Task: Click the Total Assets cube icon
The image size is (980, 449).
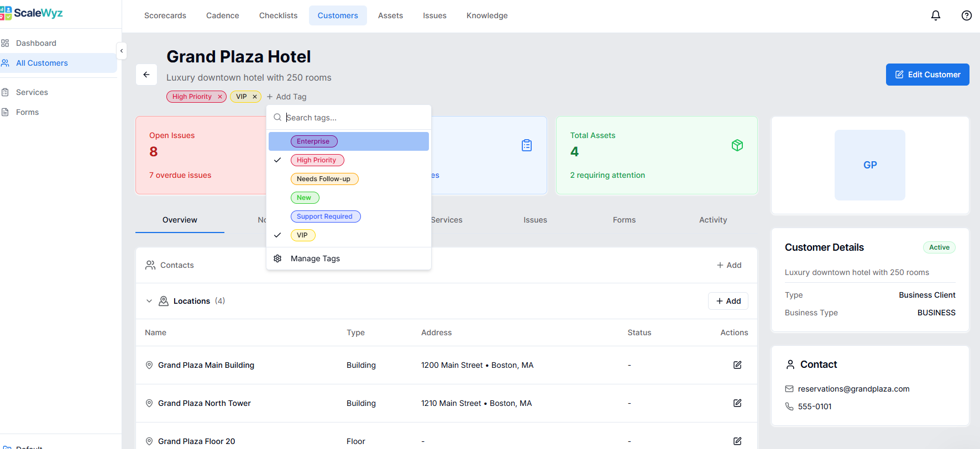Action: pos(737,145)
